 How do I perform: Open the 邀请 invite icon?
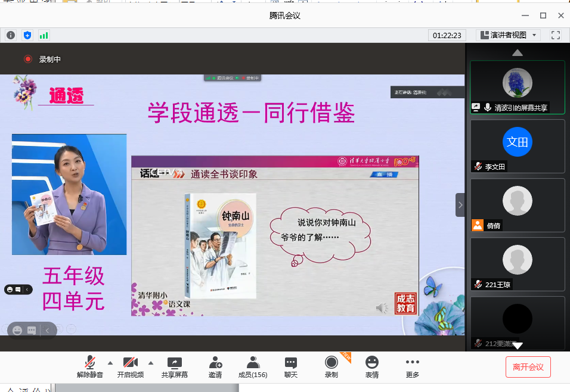coord(215,367)
